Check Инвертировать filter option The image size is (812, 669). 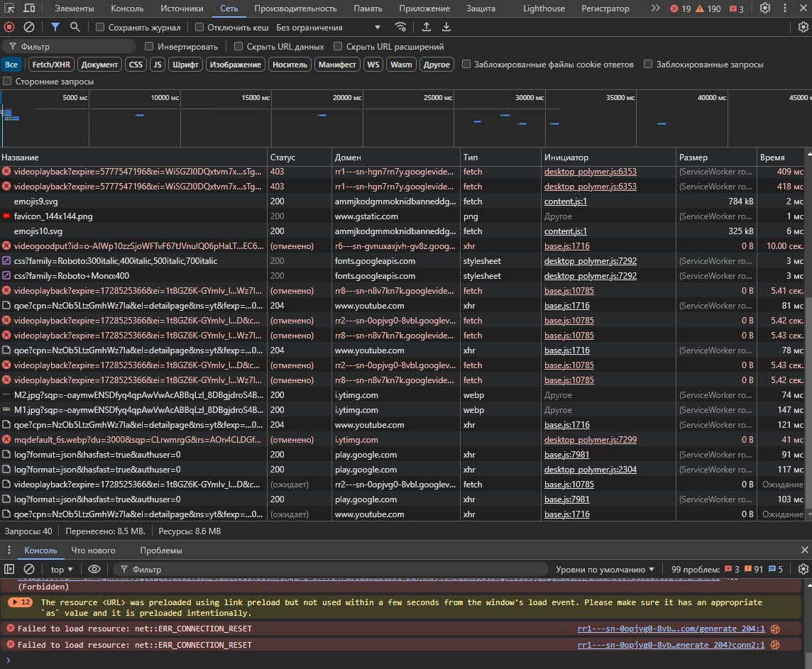[149, 46]
